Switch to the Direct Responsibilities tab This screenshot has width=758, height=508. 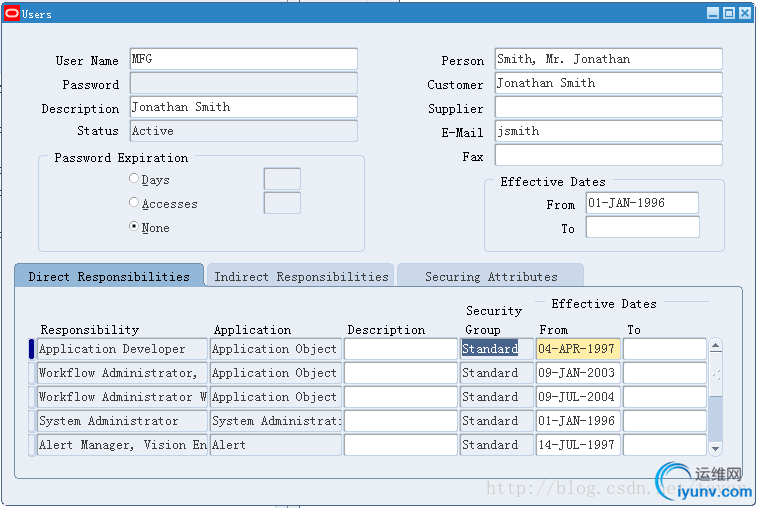click(109, 276)
